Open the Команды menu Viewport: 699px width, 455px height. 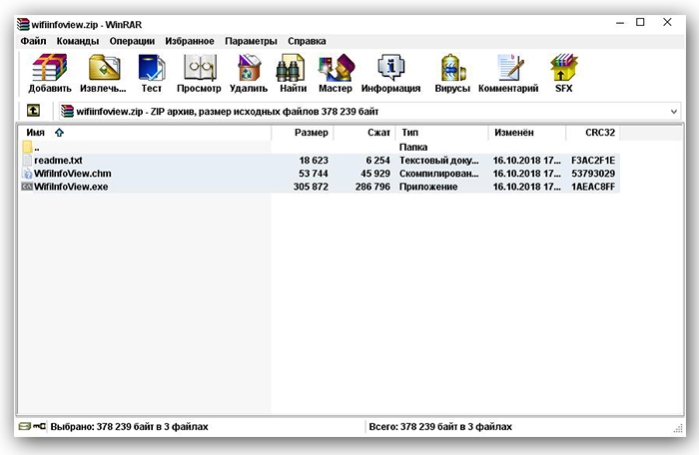tap(78, 41)
